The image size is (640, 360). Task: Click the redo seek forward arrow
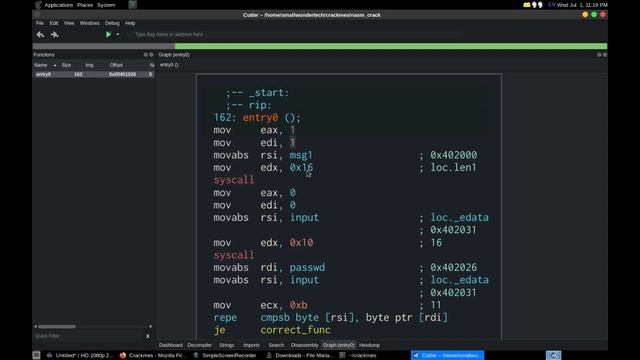pos(54,35)
